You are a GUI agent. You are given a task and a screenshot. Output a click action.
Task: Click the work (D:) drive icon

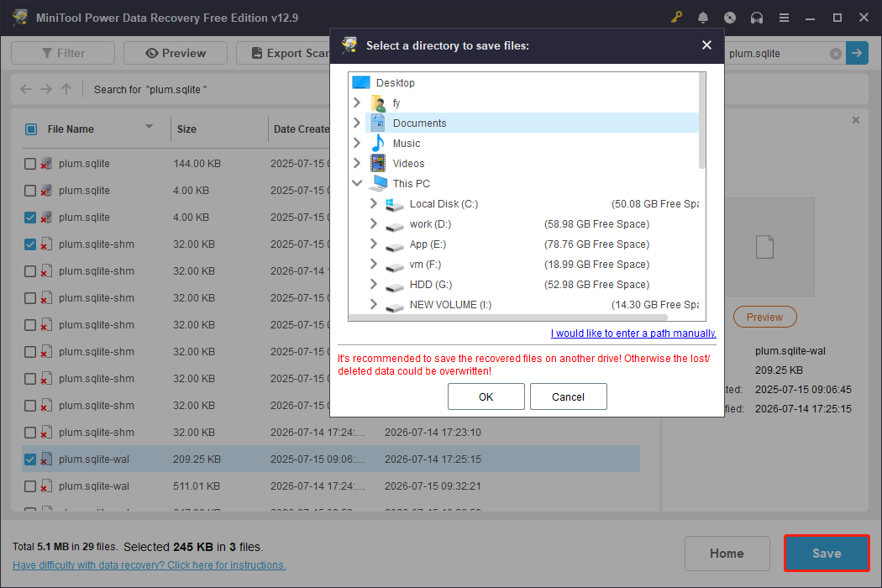(394, 226)
